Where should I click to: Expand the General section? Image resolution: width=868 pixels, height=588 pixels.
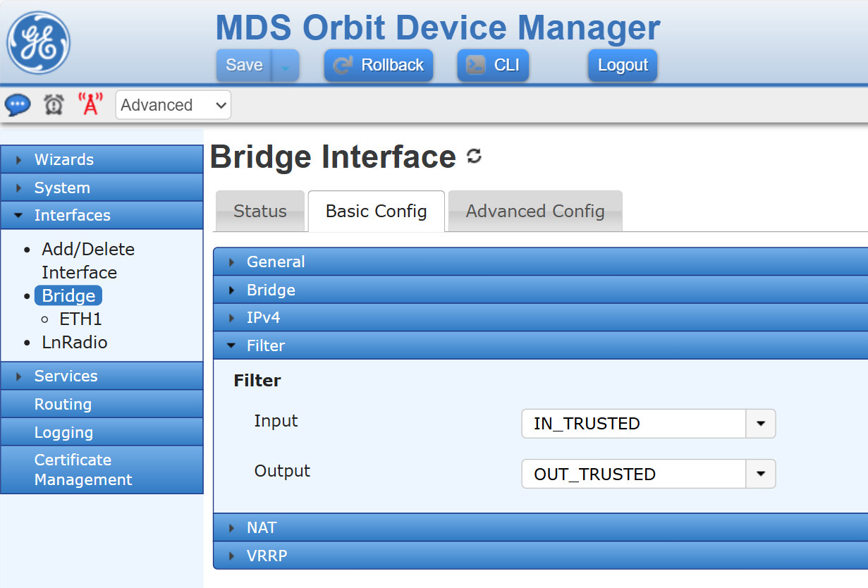(276, 262)
